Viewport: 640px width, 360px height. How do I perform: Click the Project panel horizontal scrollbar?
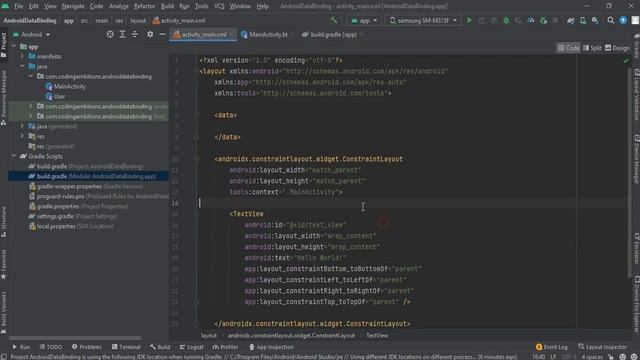coord(75,338)
